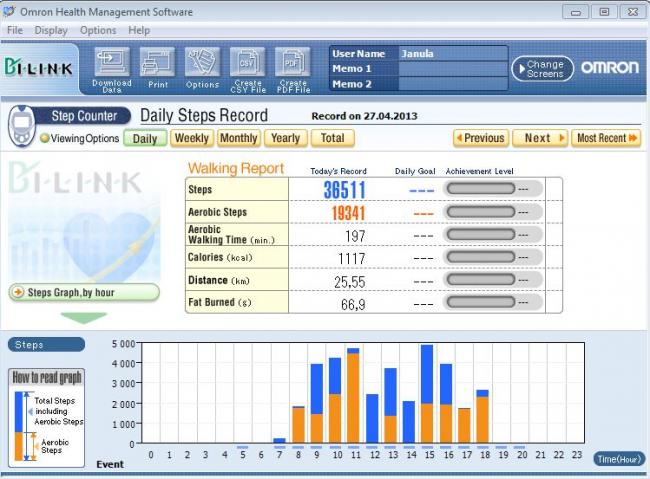Expand the Steps Graph, by hour panel
The height and width of the screenshot is (479, 650).
pyautogui.click(x=83, y=293)
